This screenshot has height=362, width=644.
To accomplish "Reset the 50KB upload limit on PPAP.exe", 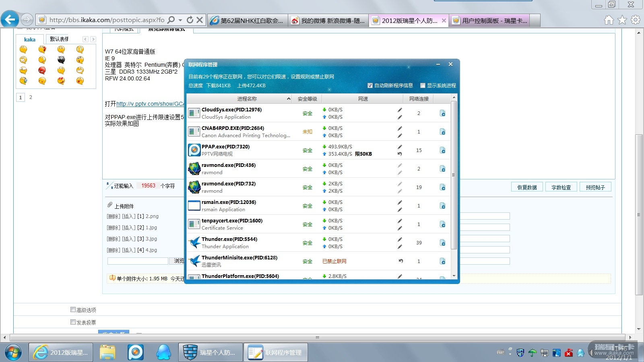I will (x=400, y=154).
